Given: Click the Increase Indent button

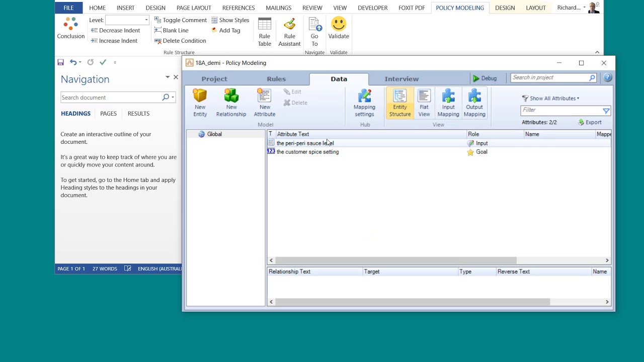Looking at the screenshot, I should [x=114, y=41].
